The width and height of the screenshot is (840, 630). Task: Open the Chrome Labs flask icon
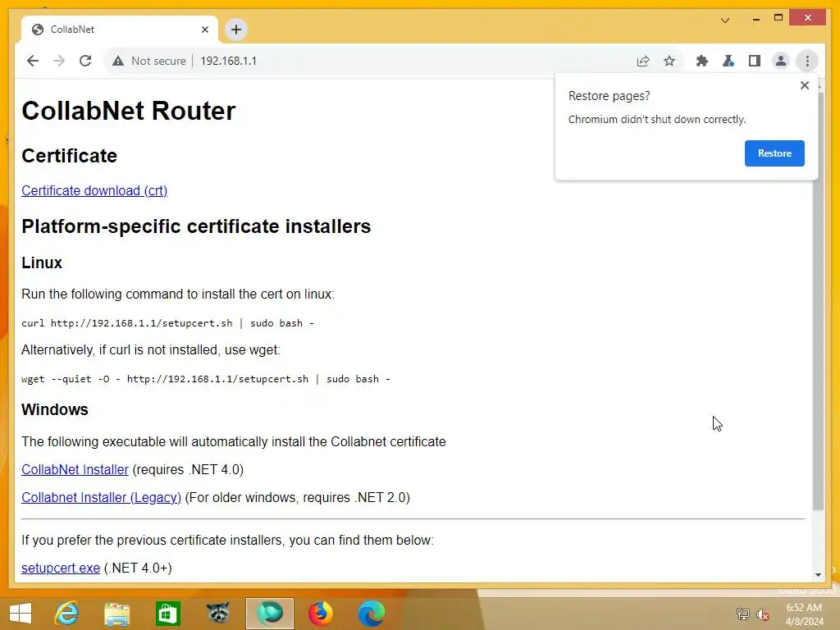click(x=728, y=61)
